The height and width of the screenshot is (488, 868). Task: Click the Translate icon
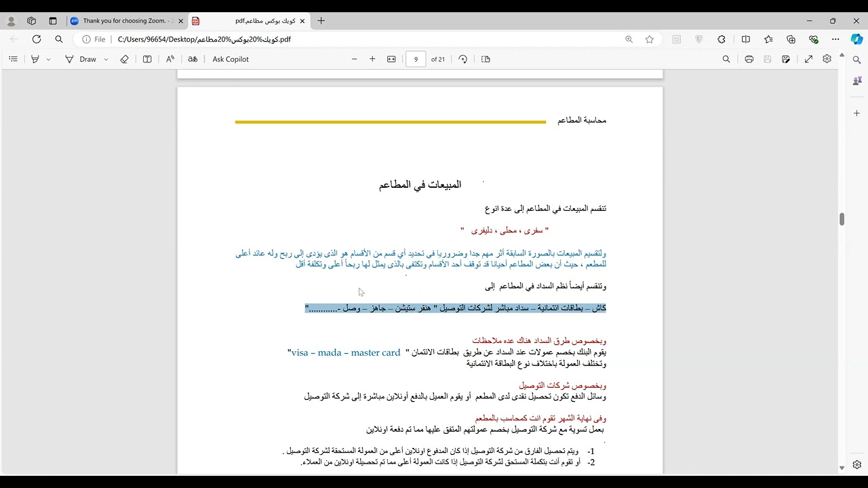(x=193, y=59)
